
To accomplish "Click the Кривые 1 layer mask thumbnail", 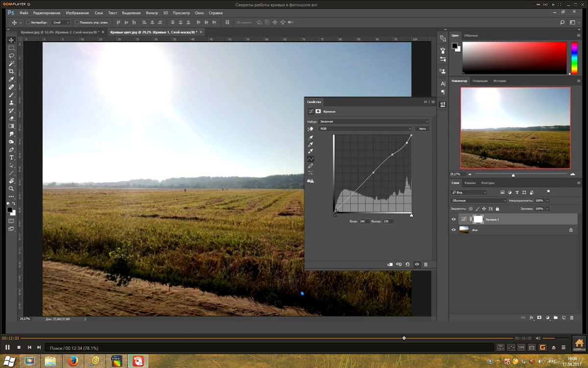I will tap(478, 219).
